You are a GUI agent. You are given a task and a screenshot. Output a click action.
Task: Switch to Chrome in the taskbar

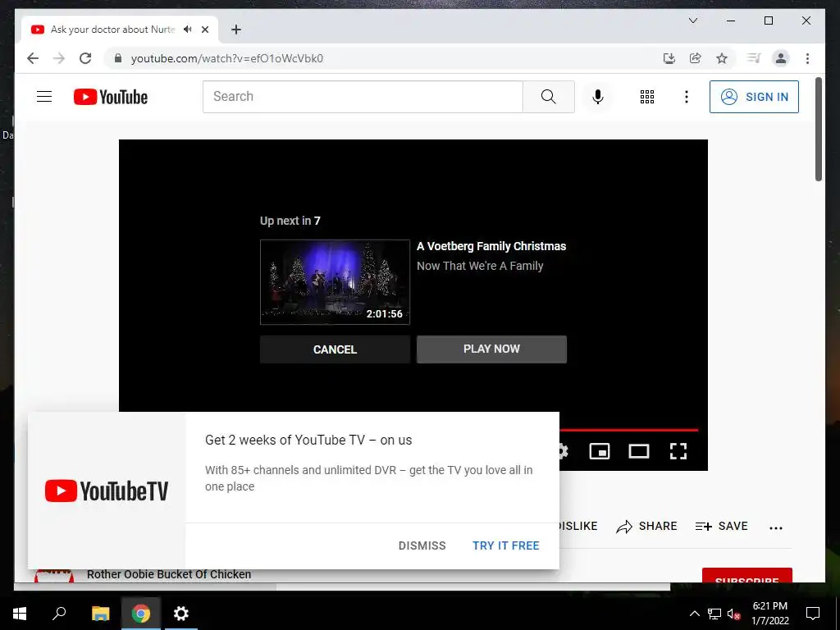pos(140,614)
